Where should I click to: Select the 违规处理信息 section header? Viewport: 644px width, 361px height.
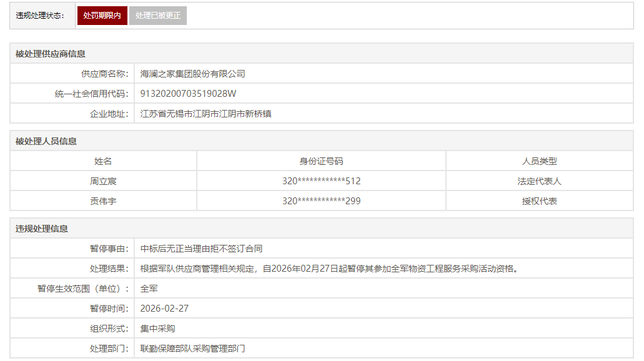[42, 229]
